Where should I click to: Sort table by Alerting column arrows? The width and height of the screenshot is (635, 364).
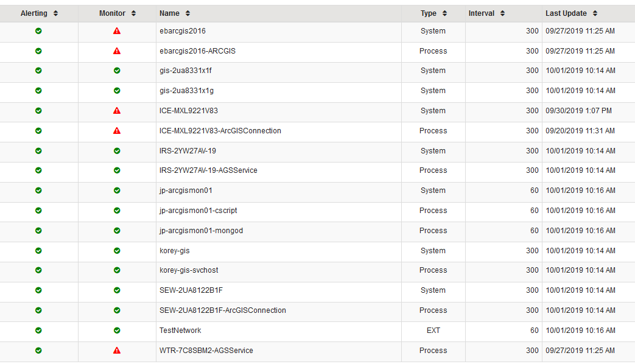(x=55, y=13)
